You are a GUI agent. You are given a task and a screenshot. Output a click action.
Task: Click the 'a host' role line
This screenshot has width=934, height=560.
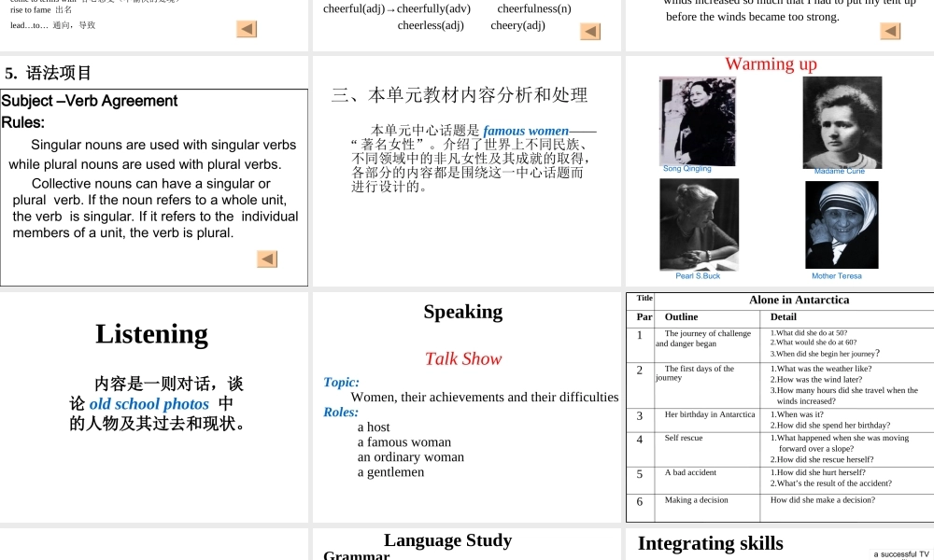374,427
